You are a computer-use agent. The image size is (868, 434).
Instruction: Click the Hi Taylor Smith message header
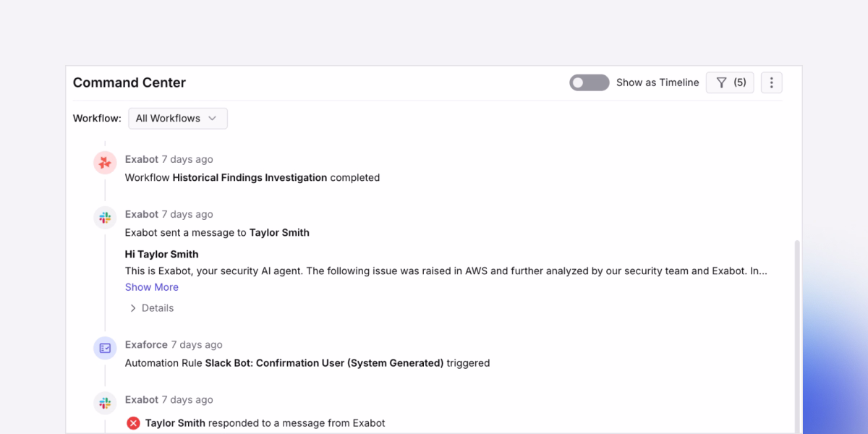(x=162, y=255)
